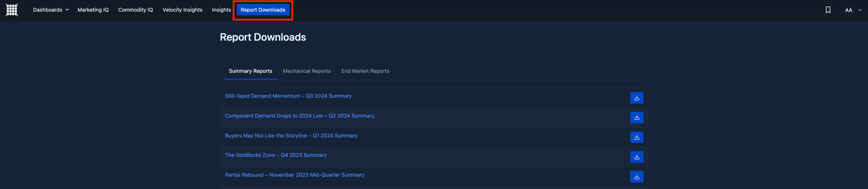The width and height of the screenshot is (868, 189).
Task: Switch to the Mechanical Reports tab
Action: 307,71
